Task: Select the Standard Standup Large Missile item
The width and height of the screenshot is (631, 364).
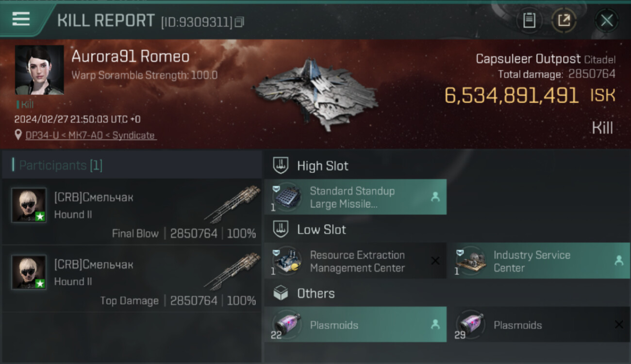Action: click(355, 197)
